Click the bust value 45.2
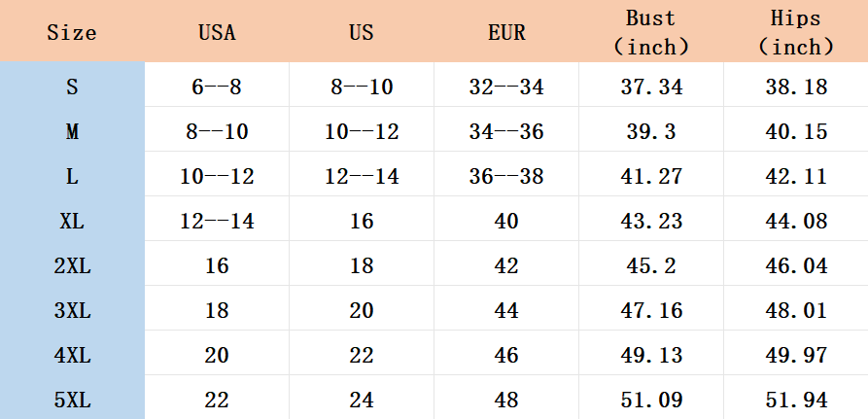The height and width of the screenshot is (419, 868). (651, 265)
